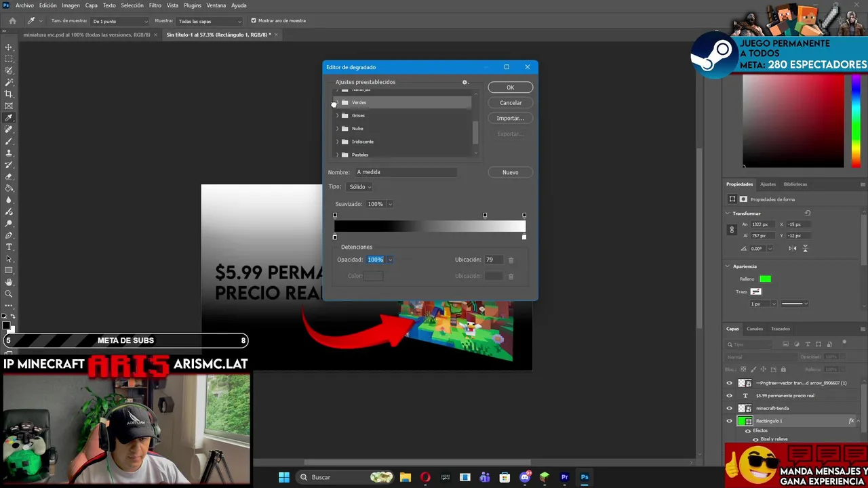The height and width of the screenshot is (488, 868).
Task: Toggle visibility of layer Efectos
Action: (748, 430)
